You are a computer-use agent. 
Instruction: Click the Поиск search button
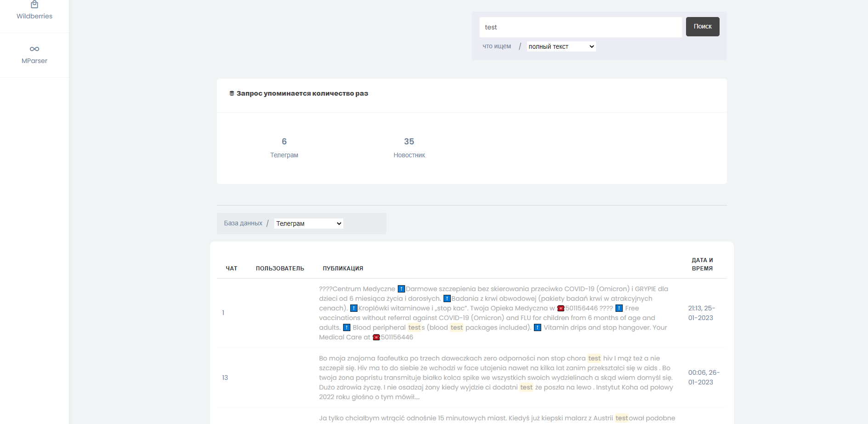coord(703,27)
